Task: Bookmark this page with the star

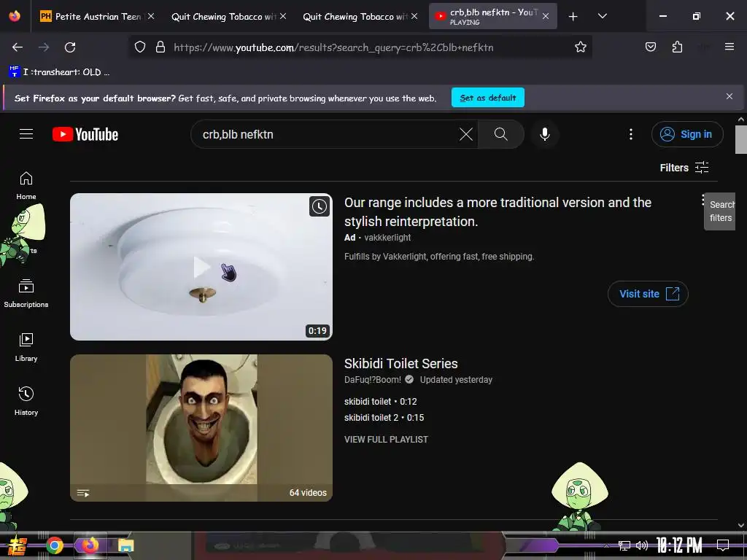Action: (x=580, y=47)
